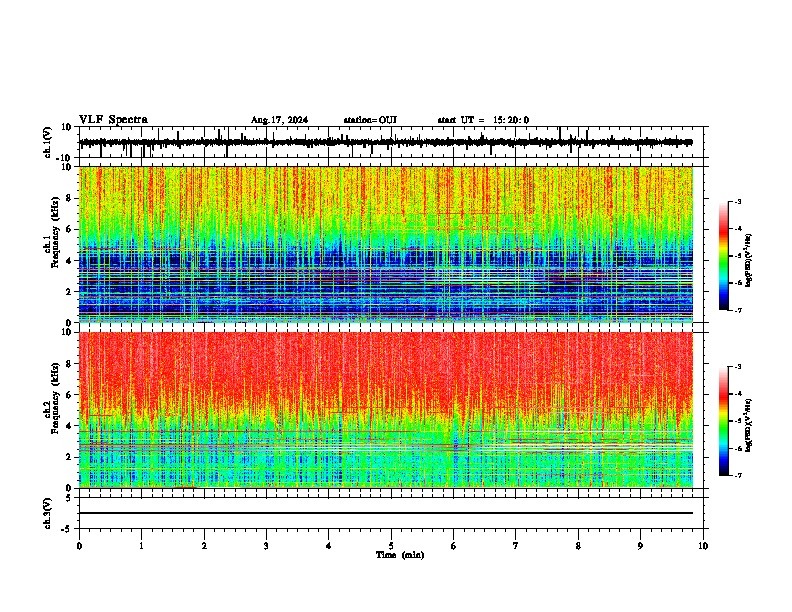Click the ch.2 spectrogram panel

pyautogui.click(x=386, y=410)
